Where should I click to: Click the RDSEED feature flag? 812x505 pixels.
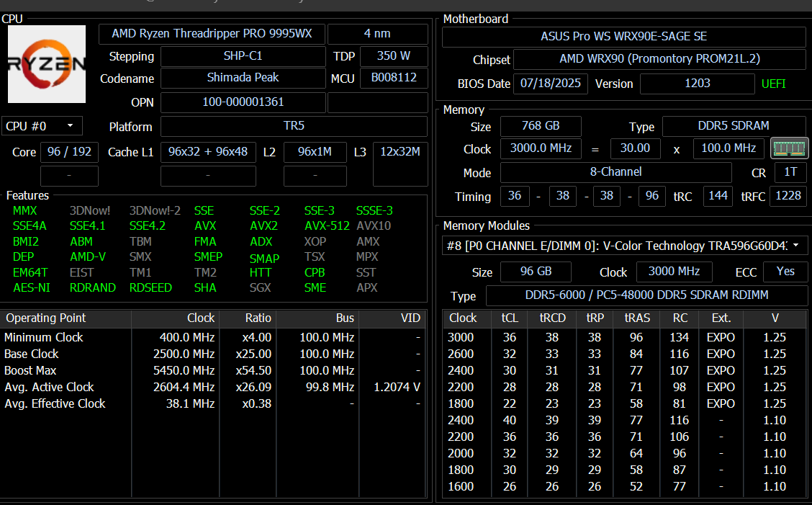150,287
